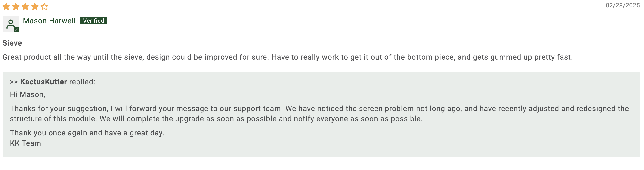Viewport: 644px width, 170px height.
Task: Click the fourth filled rating star
Action: (x=35, y=7)
